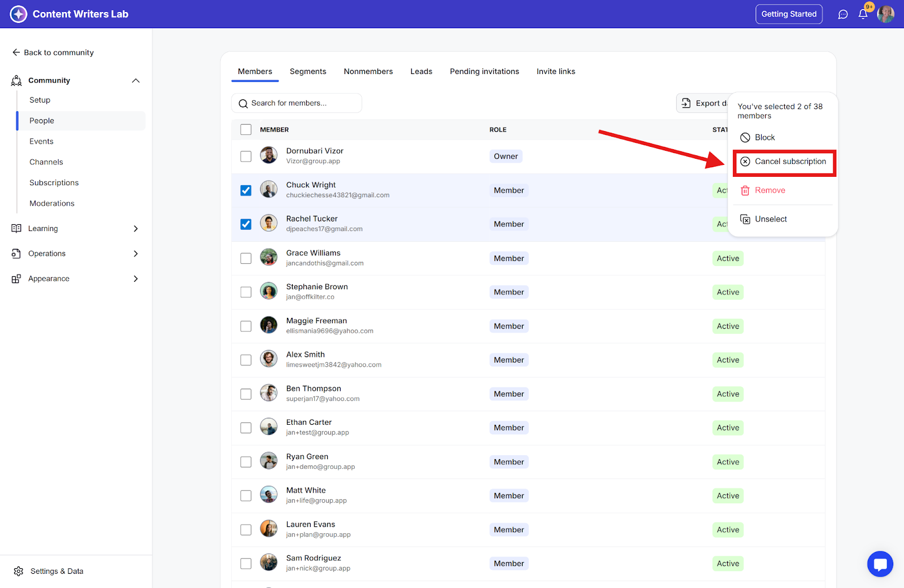Image resolution: width=904 pixels, height=588 pixels.
Task: Collapse the Community section chevron
Action: click(x=136, y=81)
